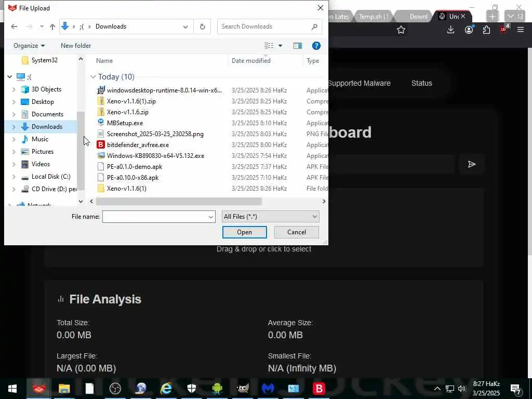This screenshot has height=399, width=532.
Task: Open all tabs list button
Action: (x=515, y=16)
